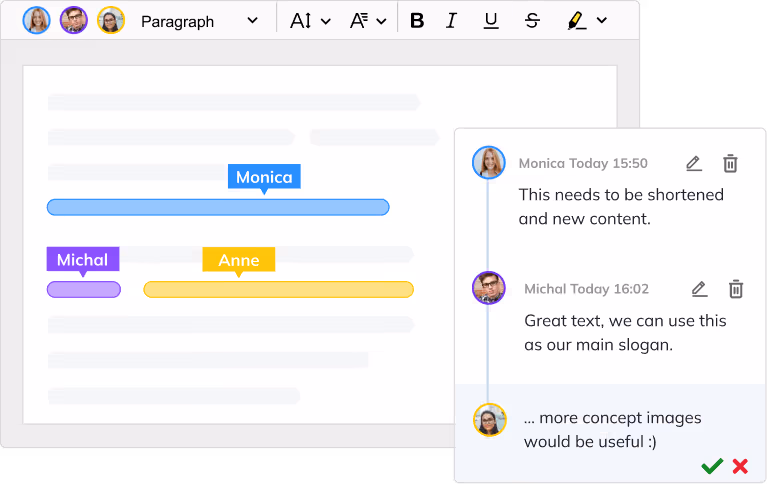
Task: Click 'Monica Today 15:50' comment header
Action: point(583,163)
